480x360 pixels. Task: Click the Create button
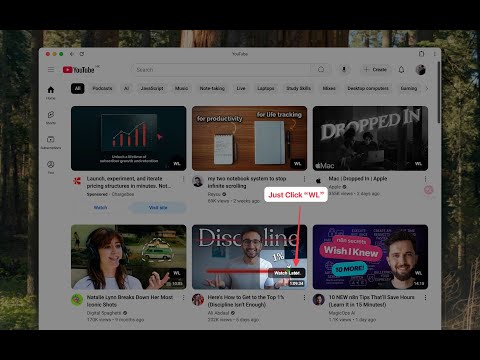click(375, 69)
